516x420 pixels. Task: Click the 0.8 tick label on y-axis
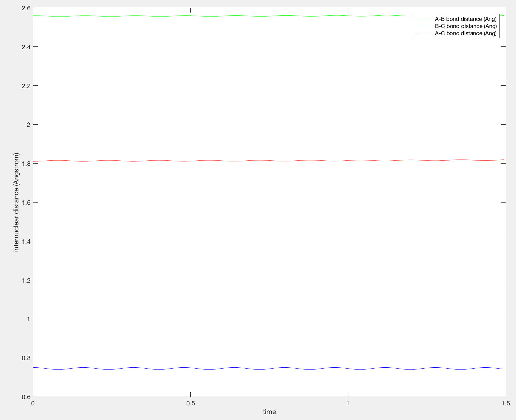tap(26, 358)
